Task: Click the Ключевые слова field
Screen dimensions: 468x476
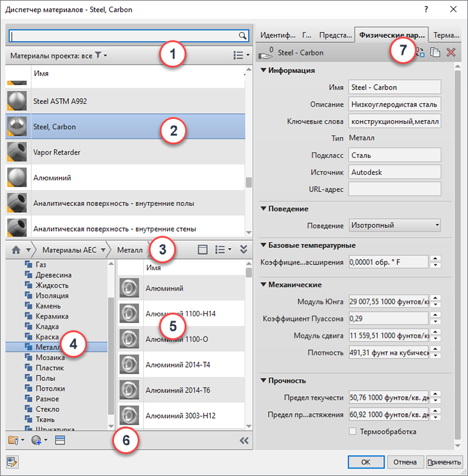Action: click(x=394, y=121)
